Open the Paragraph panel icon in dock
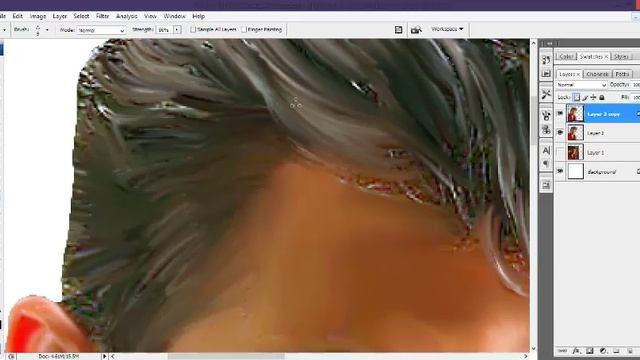 (546, 164)
